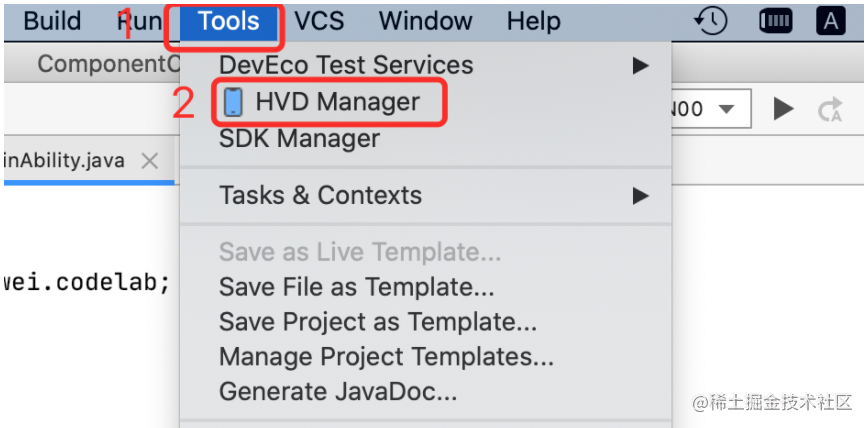Expand the Tasks & Contexts submenu arrow
This screenshot has width=868, height=428.
point(640,195)
